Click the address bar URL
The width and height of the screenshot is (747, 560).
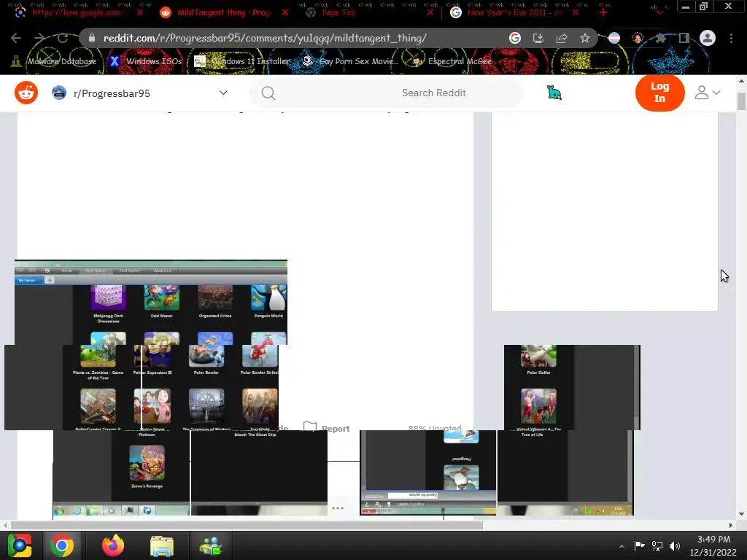[265, 38]
